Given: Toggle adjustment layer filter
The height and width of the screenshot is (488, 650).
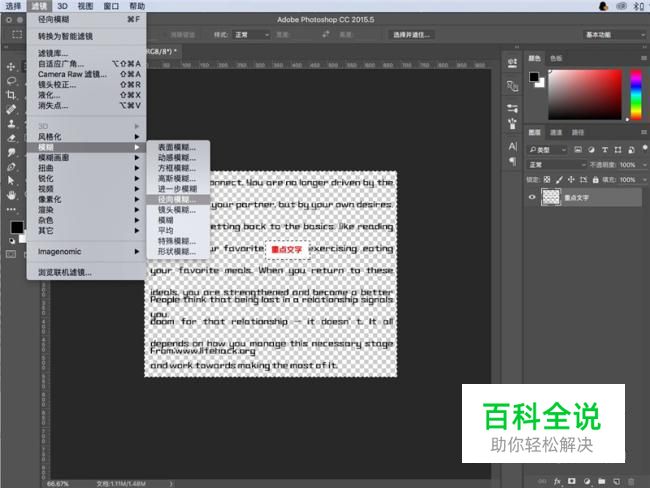Looking at the screenshot, I should [x=591, y=150].
